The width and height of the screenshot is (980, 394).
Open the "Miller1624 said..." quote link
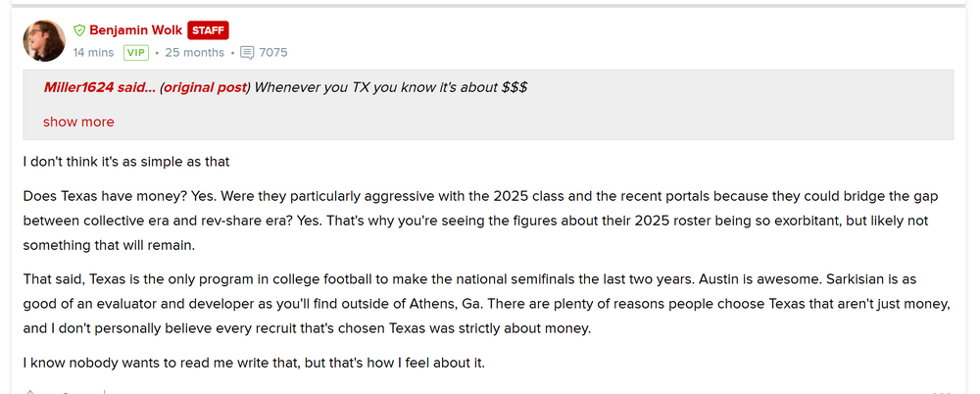click(99, 87)
